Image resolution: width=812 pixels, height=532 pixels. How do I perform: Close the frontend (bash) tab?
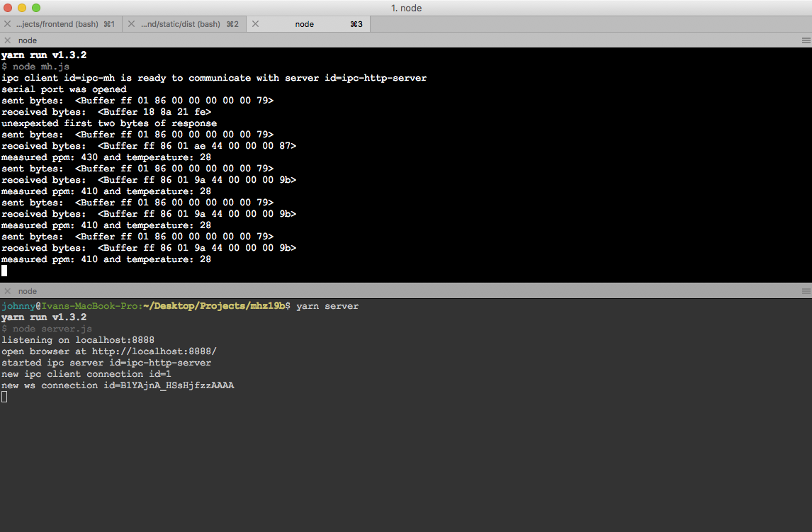coord(8,24)
